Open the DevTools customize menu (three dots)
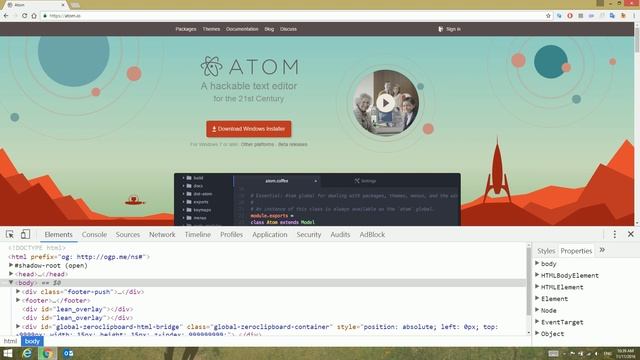640x360 pixels. 615,234
